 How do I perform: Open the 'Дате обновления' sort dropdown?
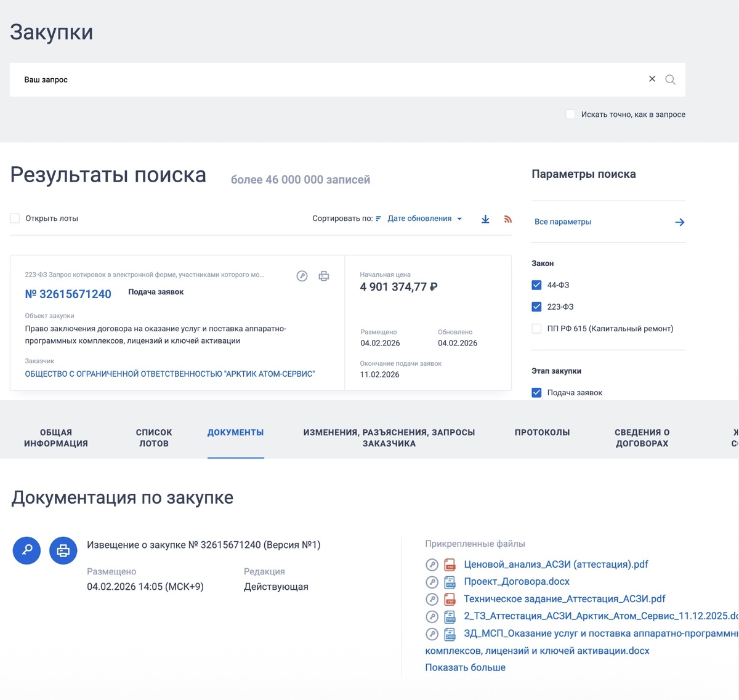tap(424, 219)
